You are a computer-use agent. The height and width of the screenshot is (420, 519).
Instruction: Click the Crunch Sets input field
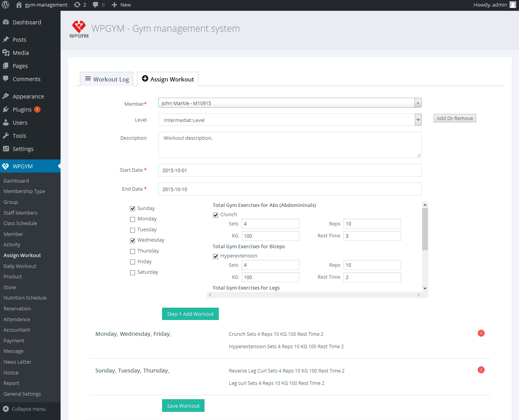click(x=270, y=224)
